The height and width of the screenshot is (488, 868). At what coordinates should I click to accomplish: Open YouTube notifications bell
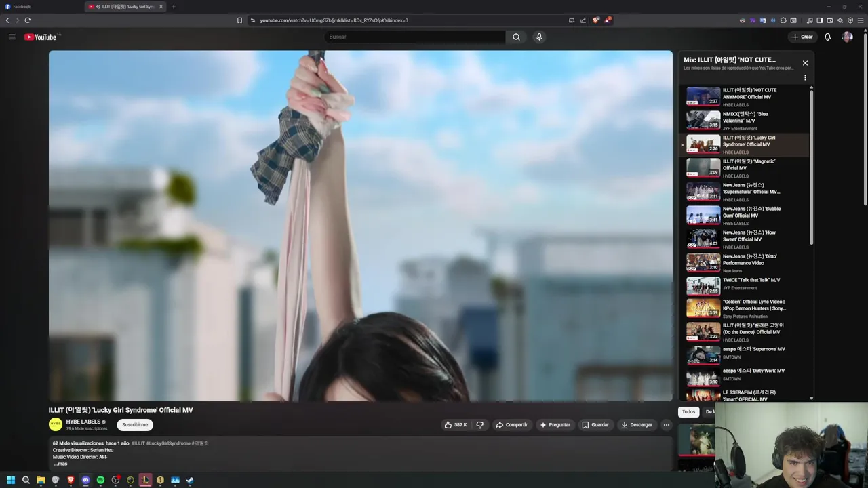pyautogui.click(x=827, y=37)
